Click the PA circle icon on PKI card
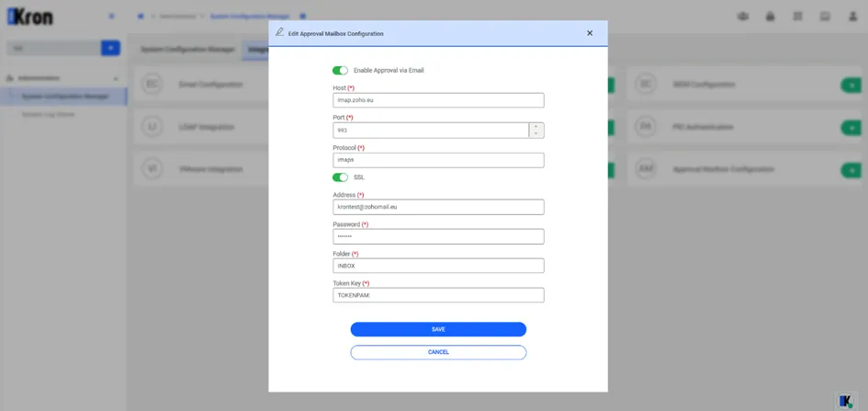This screenshot has height=411, width=868. coord(646,127)
